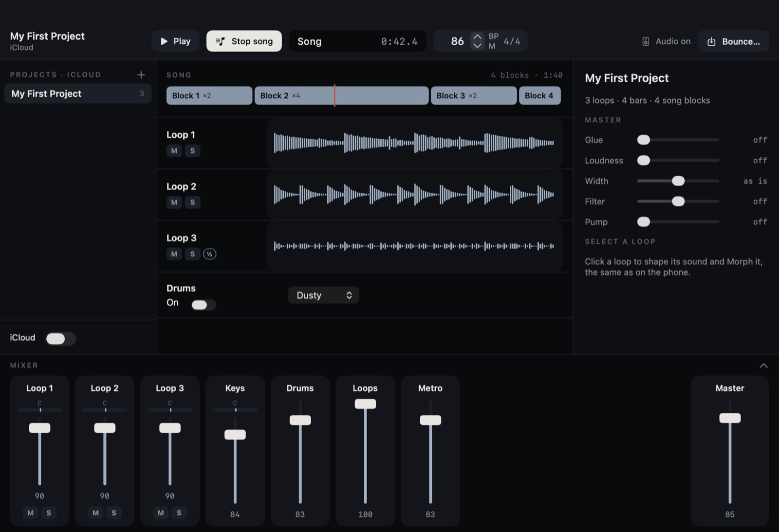Click the Filter master slider handle

[x=678, y=201]
